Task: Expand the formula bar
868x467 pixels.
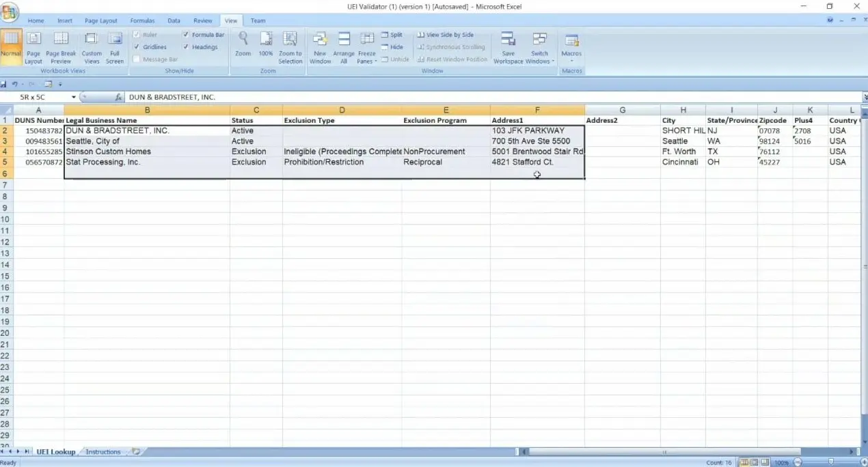Action: click(865, 98)
